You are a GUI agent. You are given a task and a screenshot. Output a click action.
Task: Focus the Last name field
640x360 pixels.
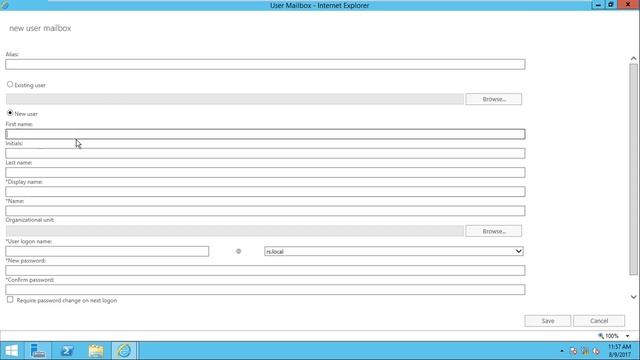click(265, 172)
